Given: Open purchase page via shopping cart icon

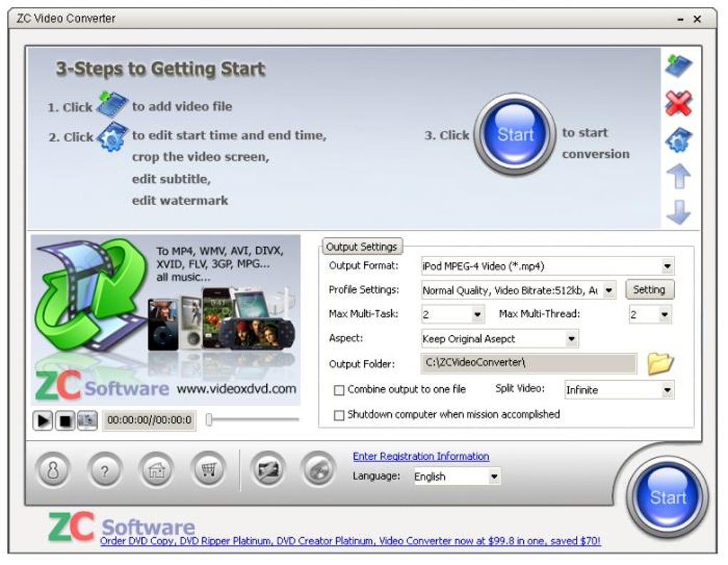Looking at the screenshot, I should pos(209,470).
